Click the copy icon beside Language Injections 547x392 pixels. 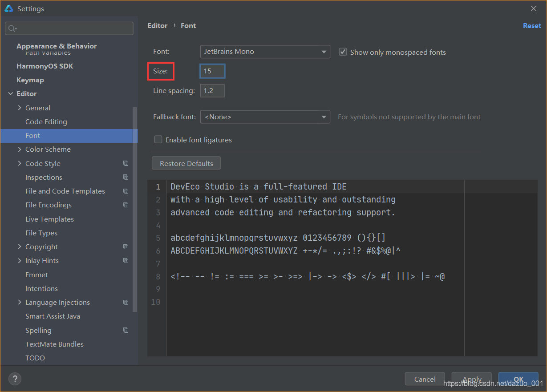126,302
